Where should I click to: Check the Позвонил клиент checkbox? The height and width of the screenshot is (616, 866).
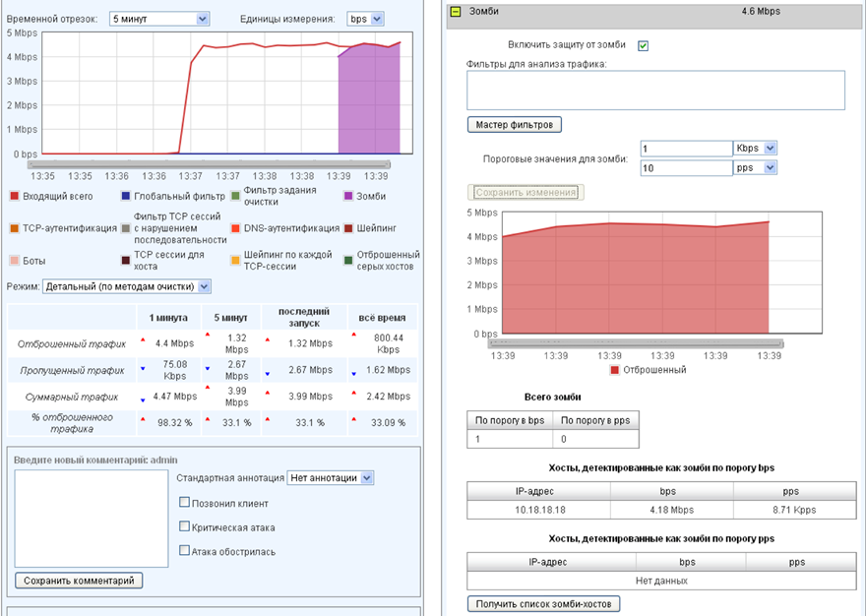tap(184, 502)
